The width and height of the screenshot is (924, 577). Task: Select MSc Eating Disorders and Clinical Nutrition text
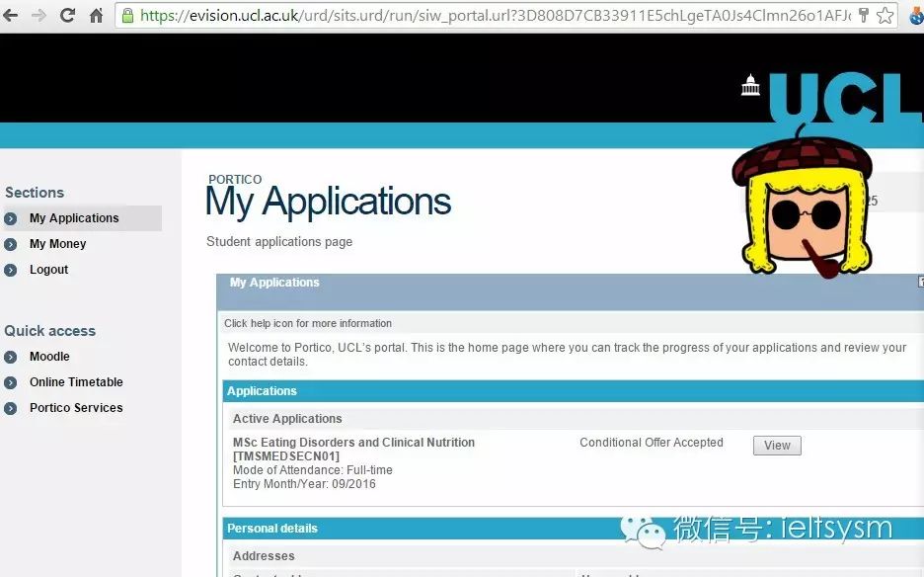click(353, 443)
